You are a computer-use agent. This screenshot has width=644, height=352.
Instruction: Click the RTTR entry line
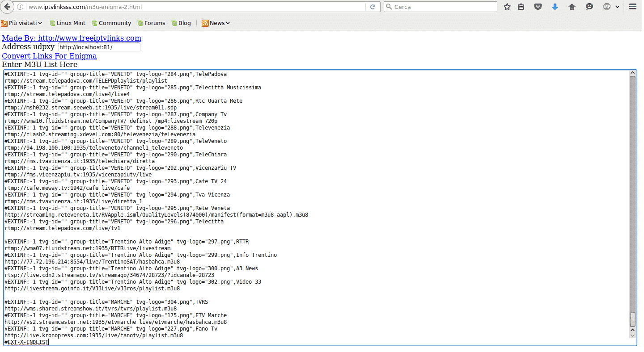coord(127,242)
